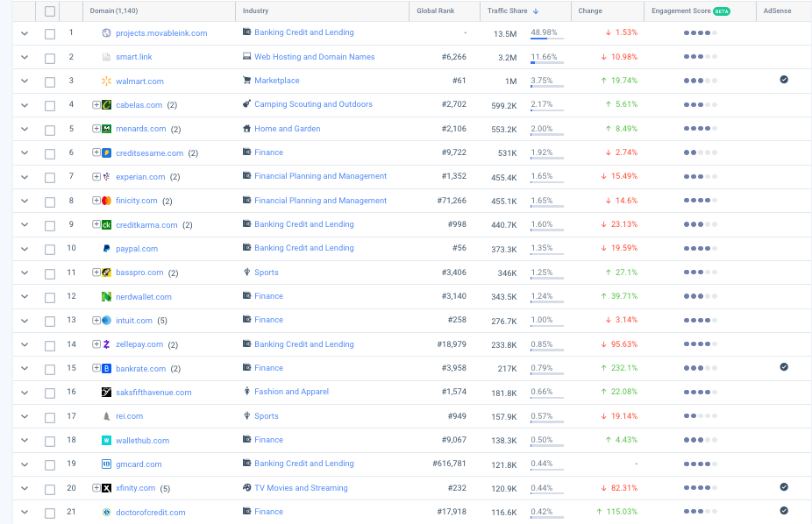This screenshot has width=812, height=524.
Task: Open the row chevron for nerdwallet.com
Action: tap(25, 297)
